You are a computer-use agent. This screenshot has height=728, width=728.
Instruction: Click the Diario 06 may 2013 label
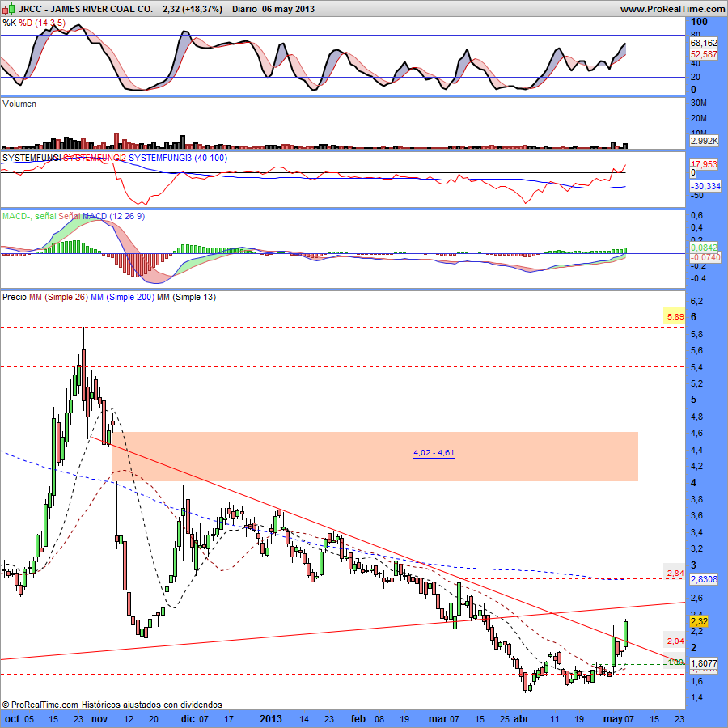click(273, 9)
